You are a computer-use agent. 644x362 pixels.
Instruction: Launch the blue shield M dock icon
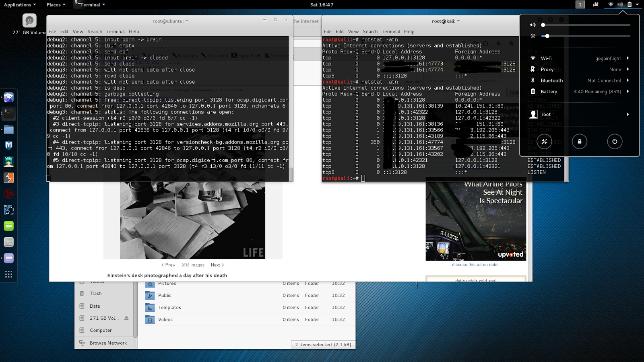point(9,146)
